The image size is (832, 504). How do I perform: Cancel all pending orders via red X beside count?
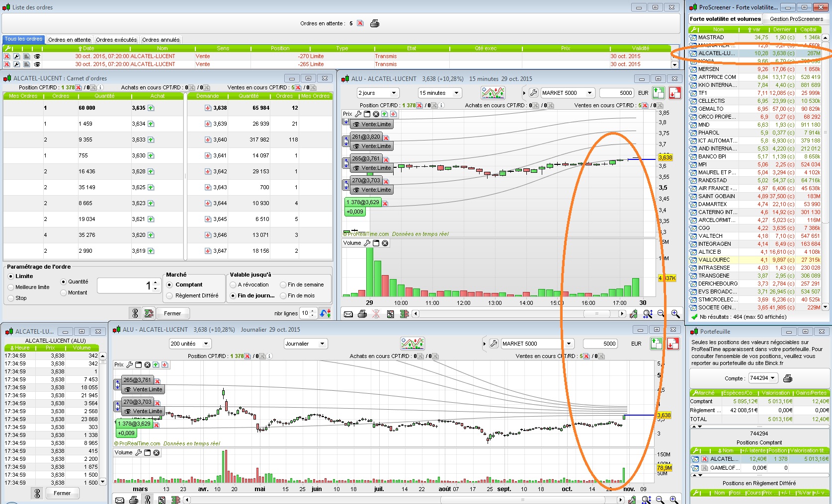[360, 23]
